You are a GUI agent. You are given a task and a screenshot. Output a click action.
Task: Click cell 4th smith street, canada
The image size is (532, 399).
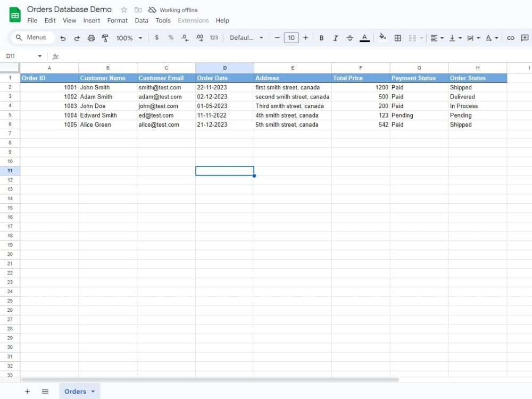point(293,115)
